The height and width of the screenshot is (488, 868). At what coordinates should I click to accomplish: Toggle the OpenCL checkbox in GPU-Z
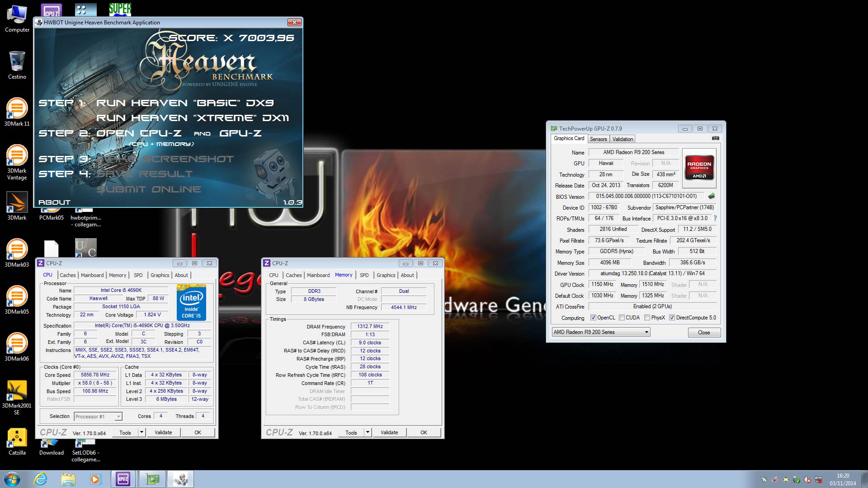[x=593, y=318]
